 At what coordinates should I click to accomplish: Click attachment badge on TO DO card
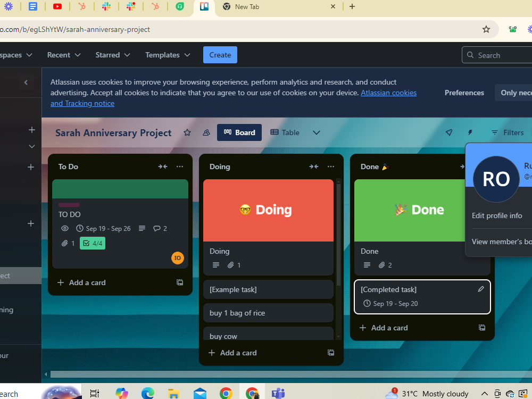(68, 243)
